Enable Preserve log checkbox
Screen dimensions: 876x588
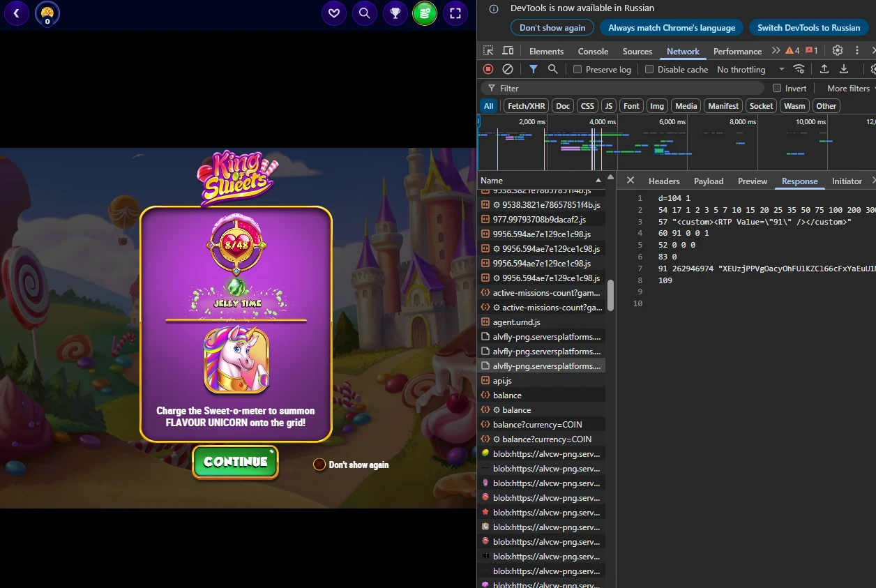(577, 69)
